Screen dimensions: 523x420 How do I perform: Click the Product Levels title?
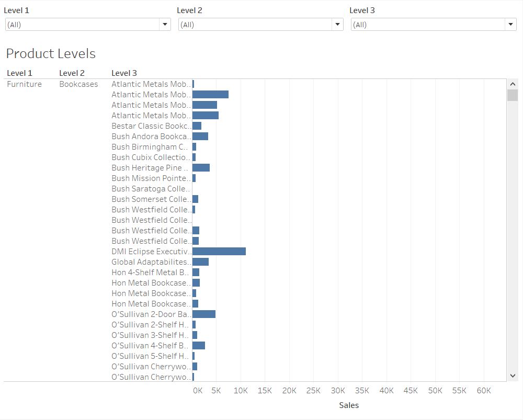coord(51,53)
